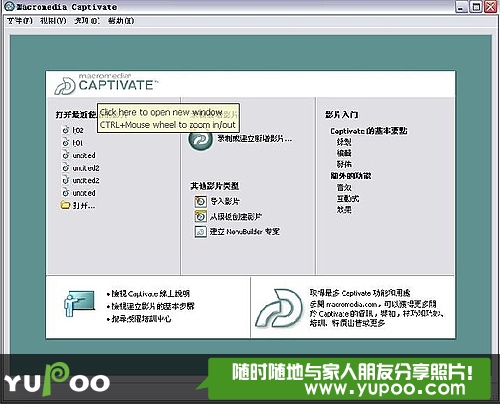Open the 音效 audio tutorial link
The width and height of the screenshot is (500, 404).
(x=344, y=187)
